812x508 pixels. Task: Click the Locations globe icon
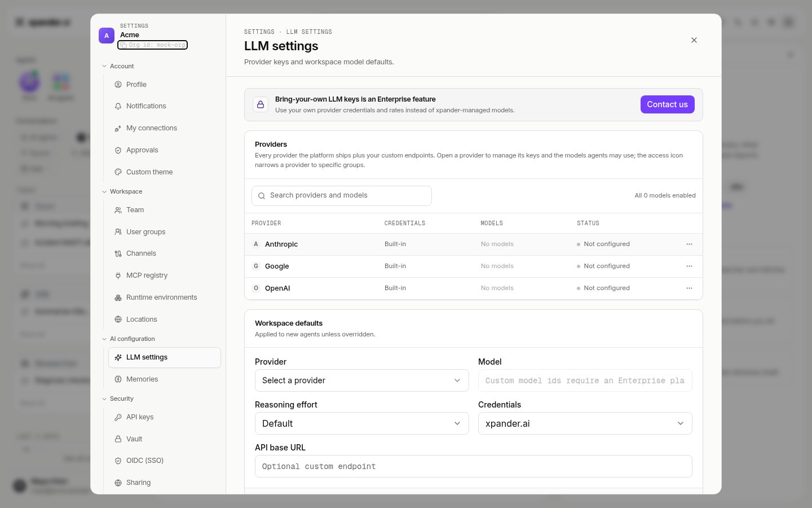pos(118,319)
